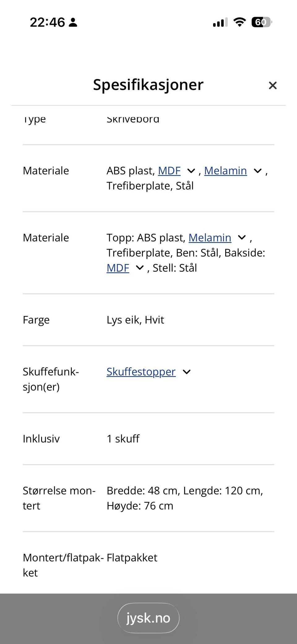Tap the chevron beside Skuffestopper
This screenshot has width=297, height=644.
coord(187,372)
